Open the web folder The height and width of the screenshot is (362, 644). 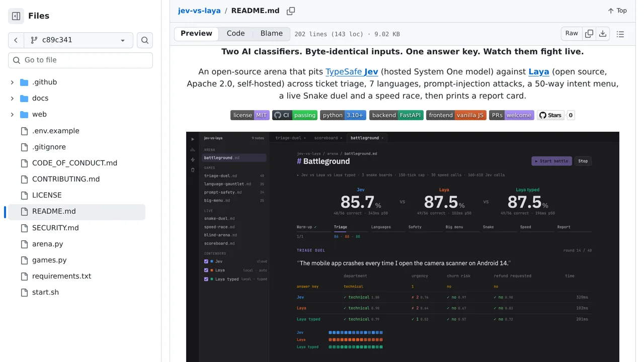(39, 114)
